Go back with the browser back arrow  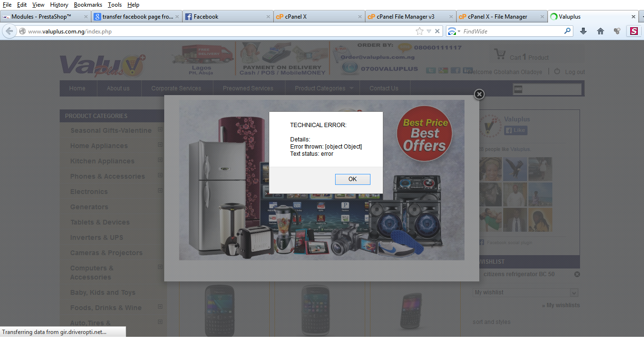click(x=9, y=31)
